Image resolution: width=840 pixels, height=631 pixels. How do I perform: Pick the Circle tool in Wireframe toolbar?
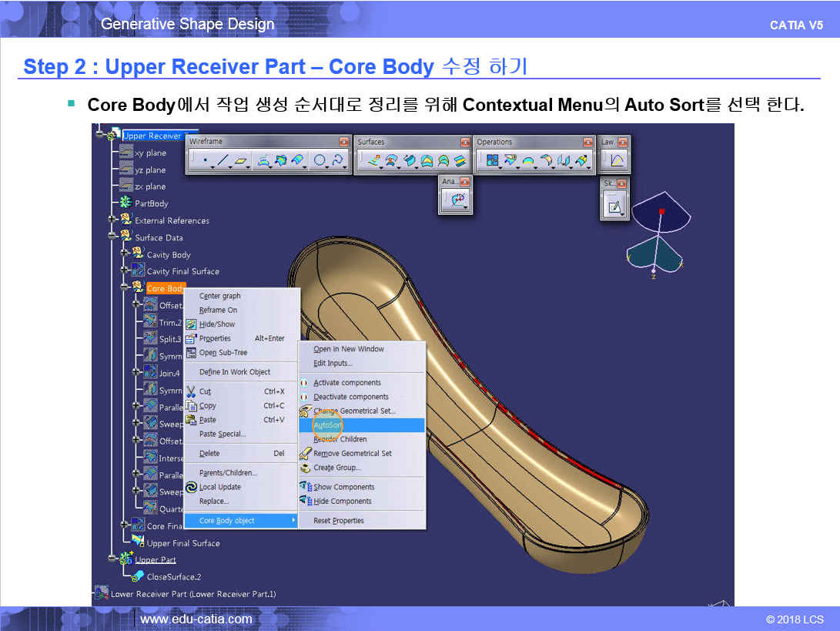[319, 161]
